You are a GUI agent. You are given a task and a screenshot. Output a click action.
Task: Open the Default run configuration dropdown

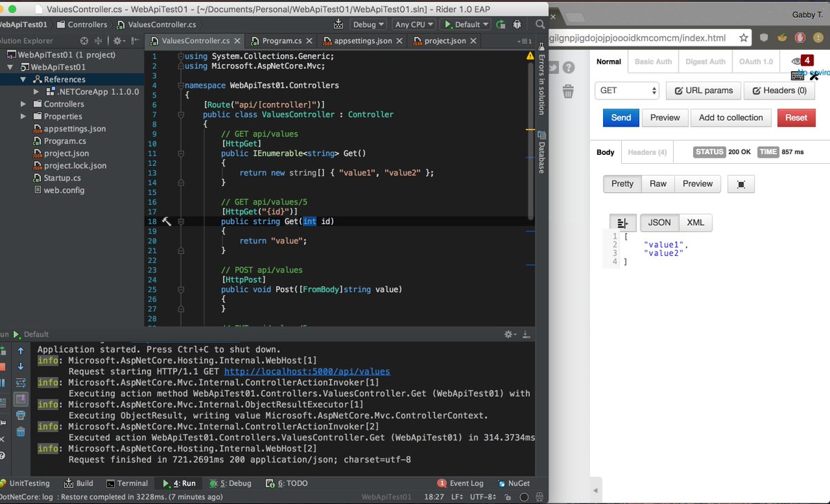[x=466, y=24]
